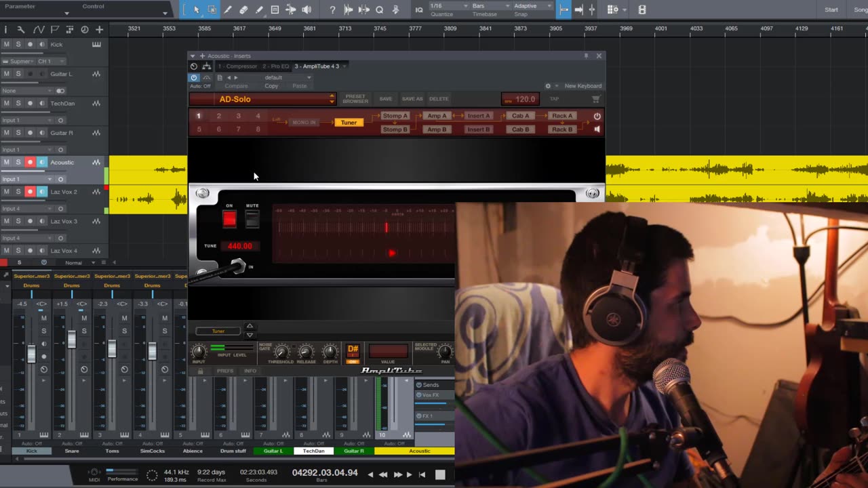Select the Stomp A module

[395, 116]
